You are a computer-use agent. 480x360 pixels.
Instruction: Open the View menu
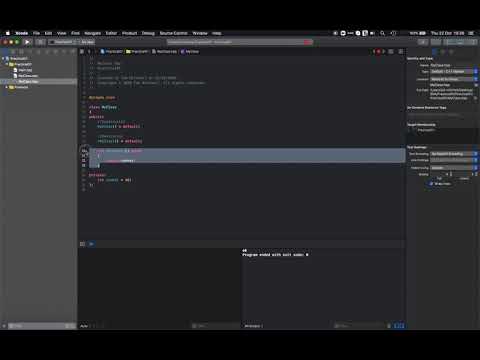click(x=62, y=33)
